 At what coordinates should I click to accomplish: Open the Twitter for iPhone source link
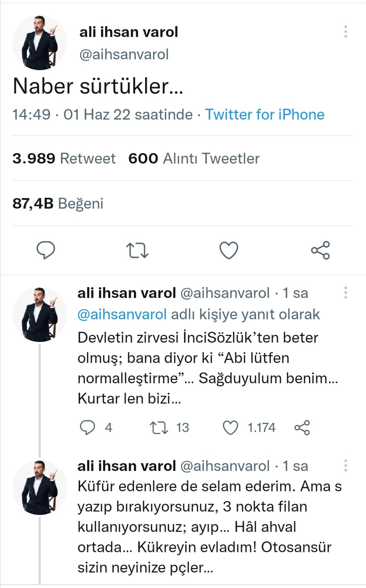pyautogui.click(x=265, y=114)
